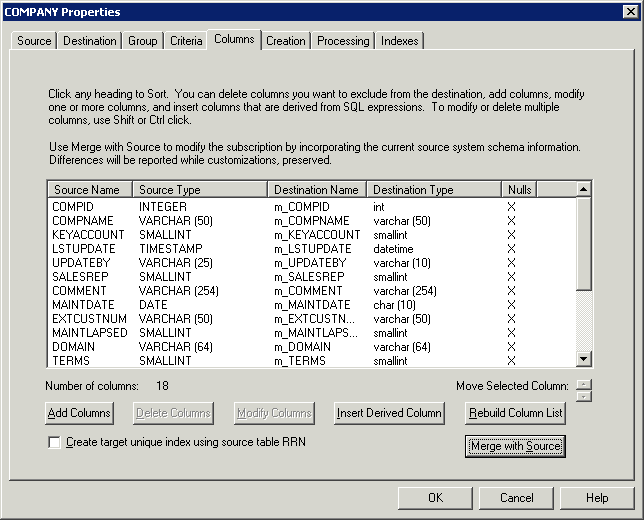
Task: Click the column list vertical scrollbar thumb
Action: point(584,243)
